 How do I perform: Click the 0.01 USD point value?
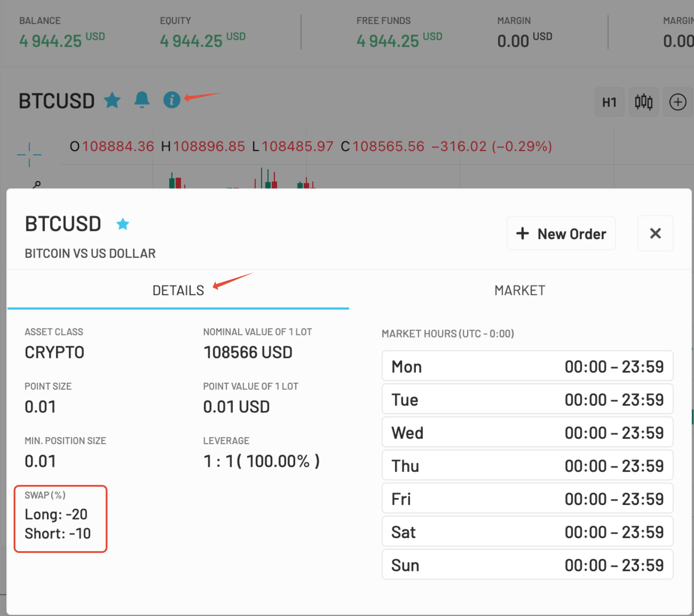coord(236,407)
